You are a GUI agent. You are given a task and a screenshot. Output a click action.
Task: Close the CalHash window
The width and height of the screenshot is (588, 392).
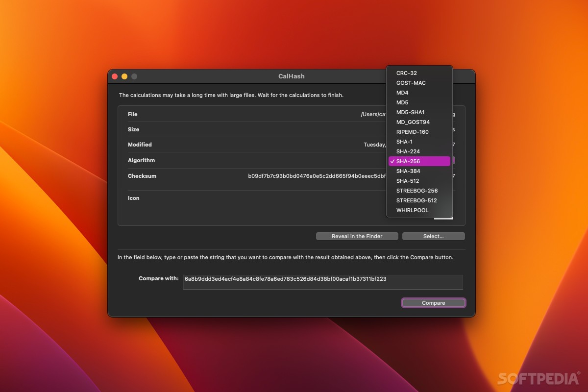pyautogui.click(x=115, y=76)
